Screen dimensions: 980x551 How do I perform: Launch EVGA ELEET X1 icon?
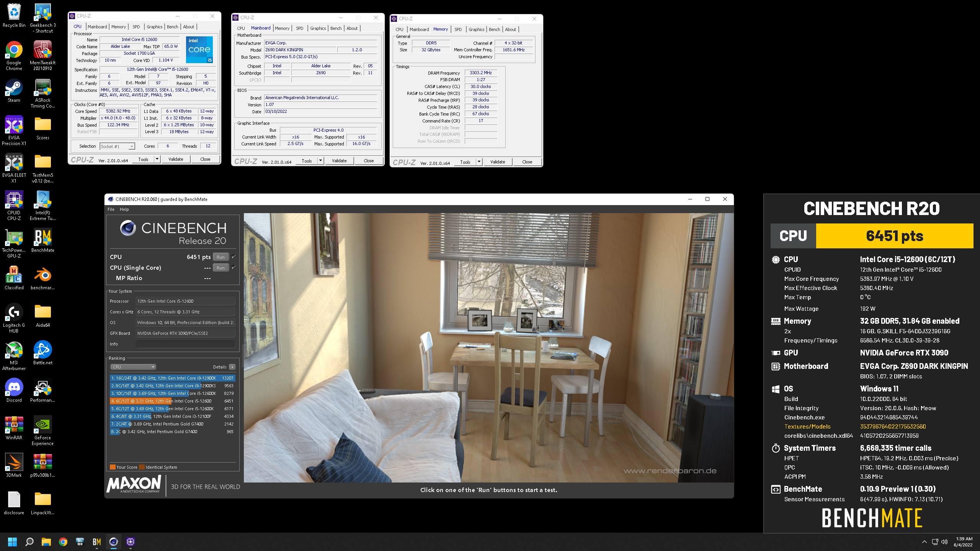14,168
